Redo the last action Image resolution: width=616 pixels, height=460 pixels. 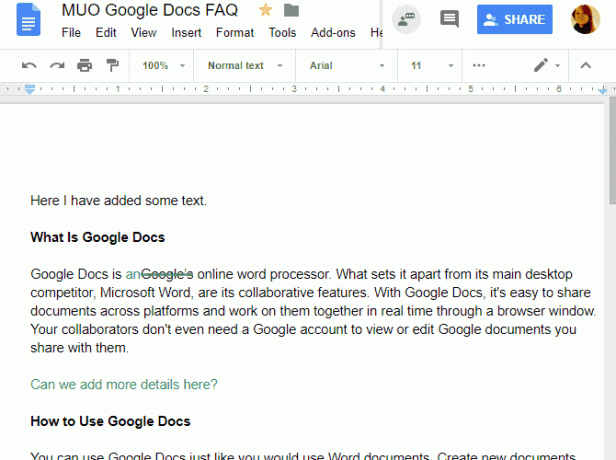click(x=57, y=65)
